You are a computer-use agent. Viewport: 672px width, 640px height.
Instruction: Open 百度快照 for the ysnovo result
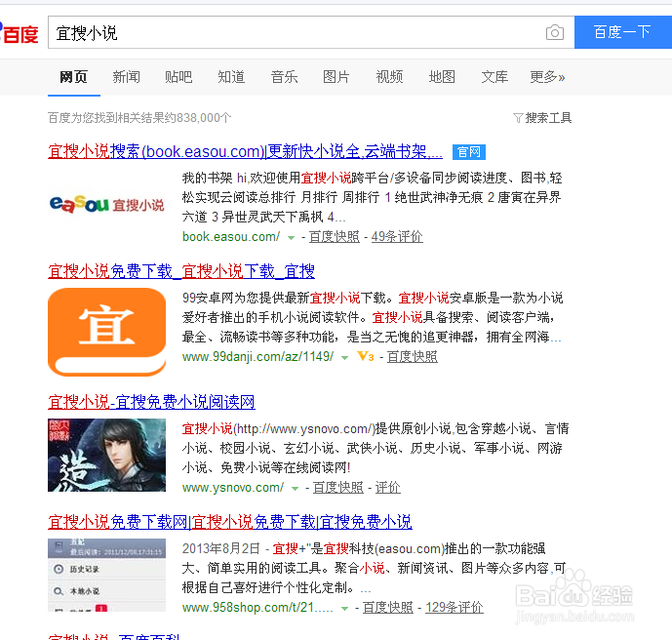tap(338, 488)
